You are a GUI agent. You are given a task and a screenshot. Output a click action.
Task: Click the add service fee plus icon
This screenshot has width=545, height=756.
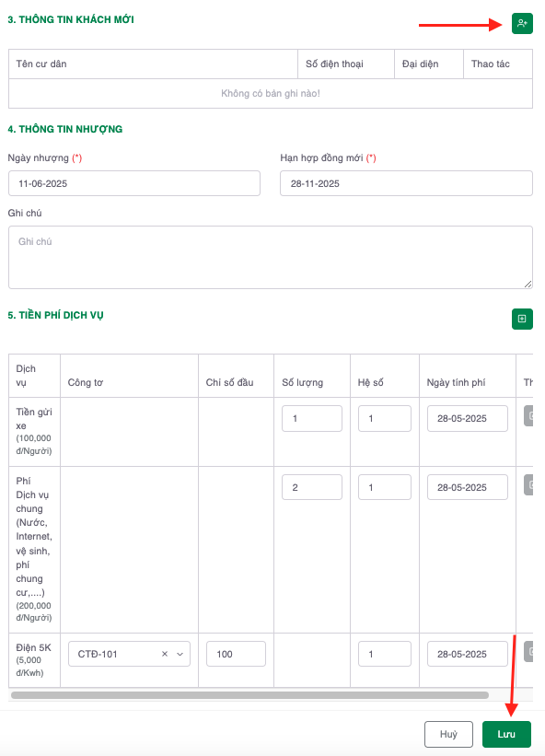(522, 319)
